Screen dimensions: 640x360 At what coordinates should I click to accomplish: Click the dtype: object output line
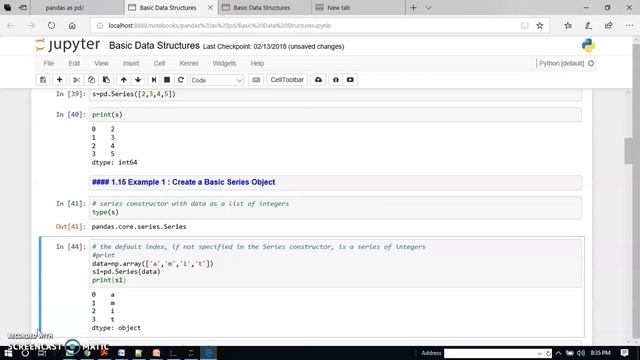116,328
